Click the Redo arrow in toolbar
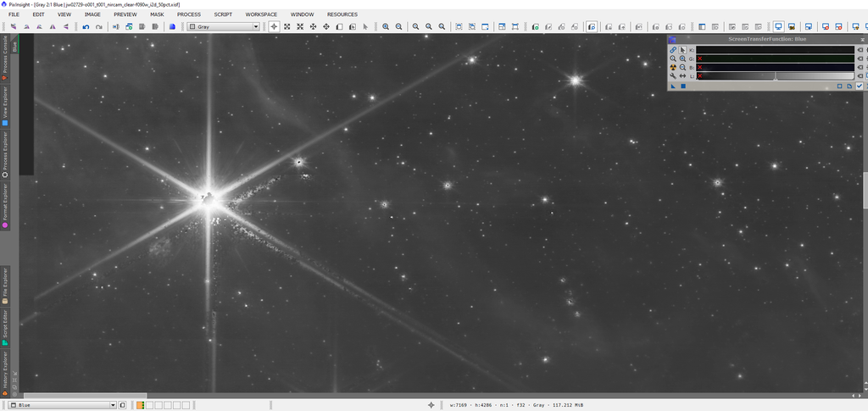868x411 pixels. tap(98, 26)
